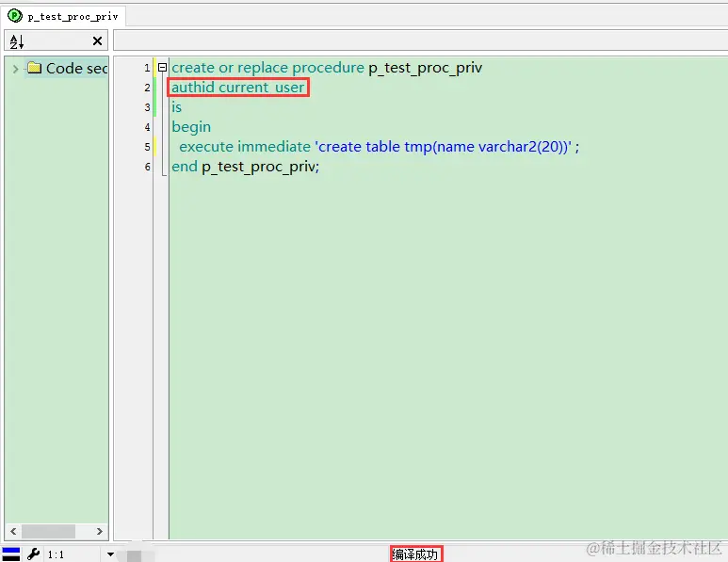This screenshot has height=562, width=728.
Task: Select the Code sec tree item label
Action: [76, 68]
